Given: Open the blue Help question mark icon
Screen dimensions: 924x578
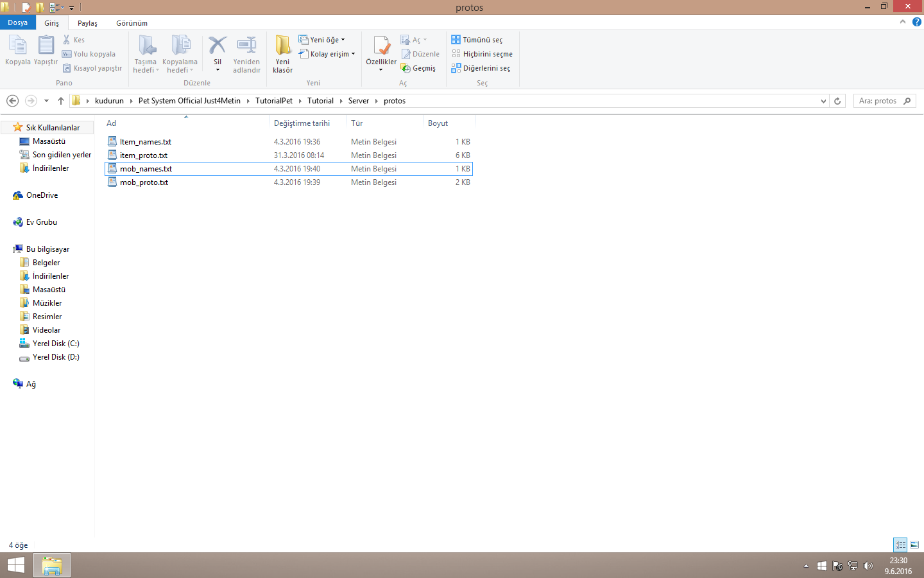Looking at the screenshot, I should tap(916, 22).
